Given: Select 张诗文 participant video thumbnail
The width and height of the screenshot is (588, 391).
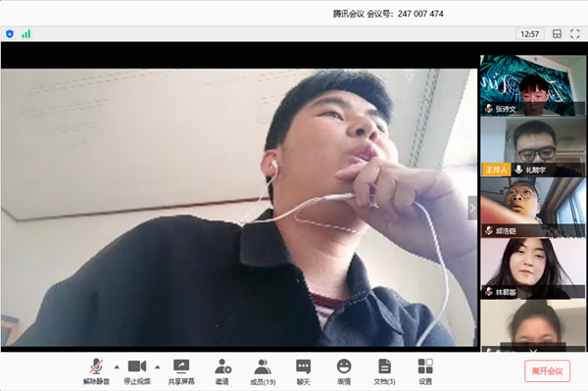Looking at the screenshot, I should tap(533, 85).
